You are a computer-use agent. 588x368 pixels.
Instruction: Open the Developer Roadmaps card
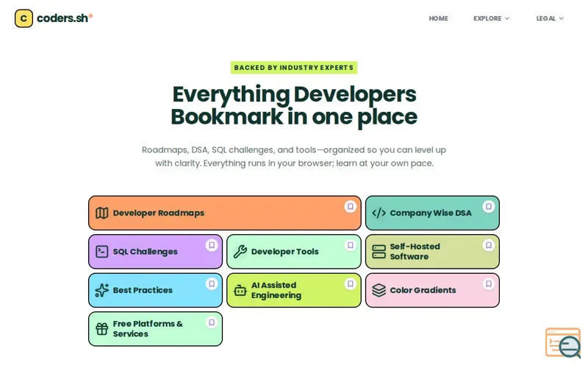225,213
